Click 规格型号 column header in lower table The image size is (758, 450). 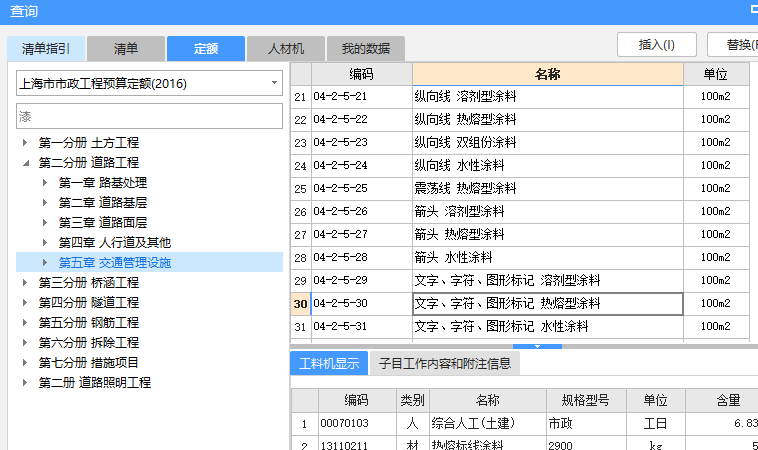click(585, 400)
